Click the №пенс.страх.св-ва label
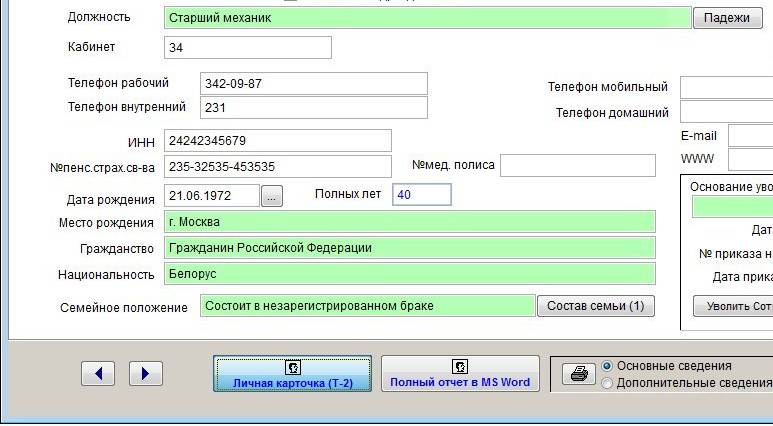 (x=102, y=168)
